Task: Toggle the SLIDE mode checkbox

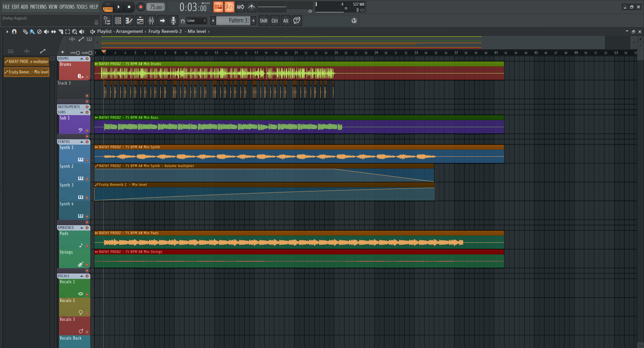Action: point(90,53)
